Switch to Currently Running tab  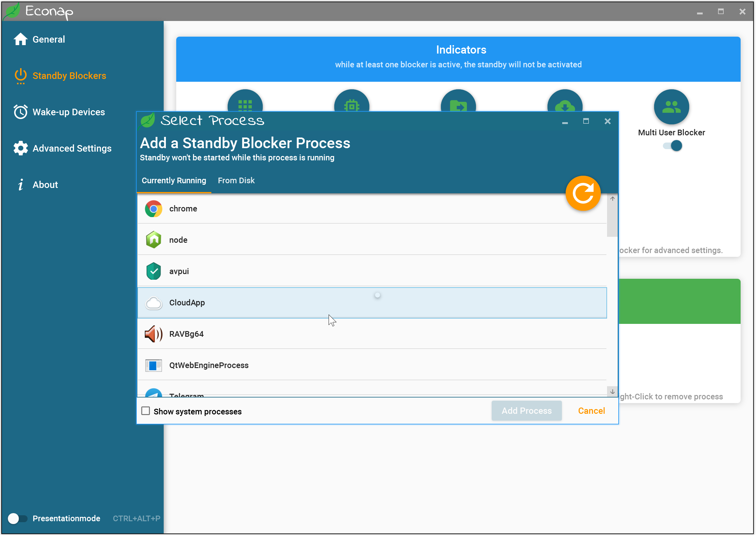point(174,180)
